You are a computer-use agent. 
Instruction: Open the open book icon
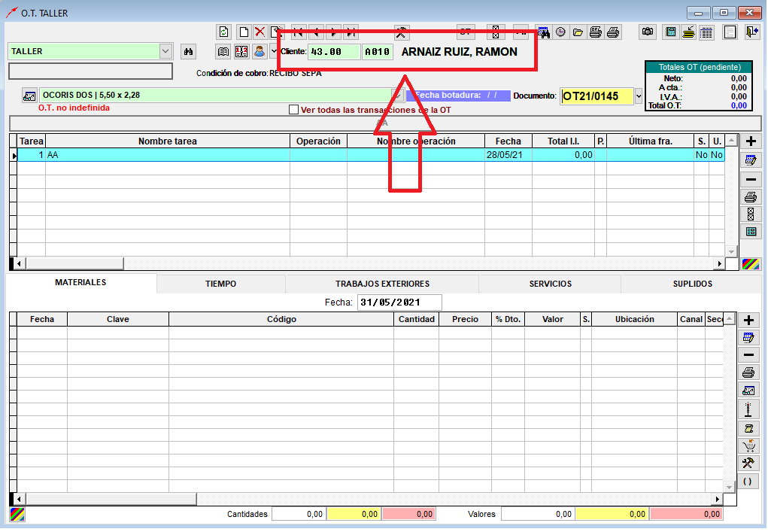point(223,51)
